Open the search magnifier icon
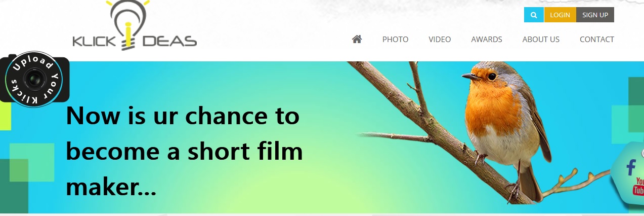This screenshot has width=644, height=216. (534, 15)
